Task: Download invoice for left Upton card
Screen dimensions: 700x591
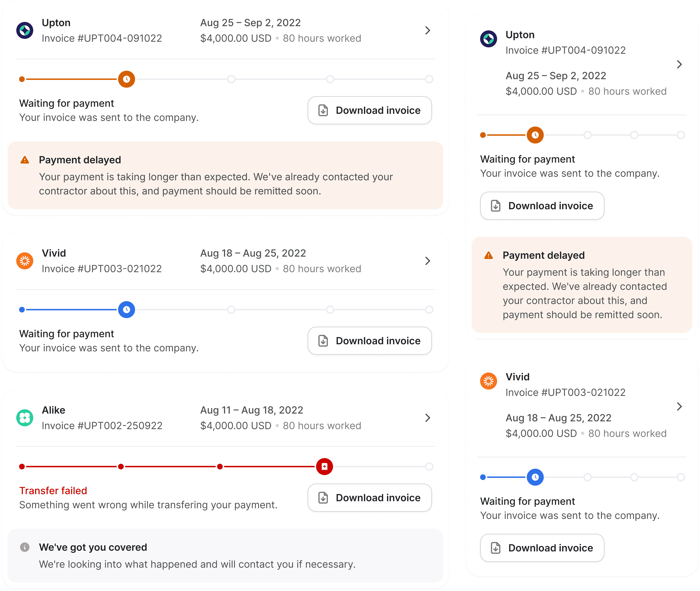Action: tap(370, 110)
